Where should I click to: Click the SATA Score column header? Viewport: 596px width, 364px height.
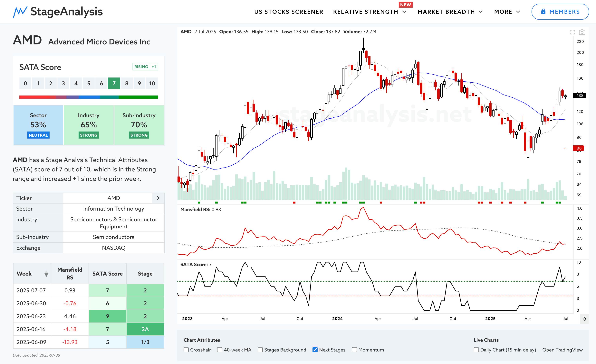click(108, 273)
